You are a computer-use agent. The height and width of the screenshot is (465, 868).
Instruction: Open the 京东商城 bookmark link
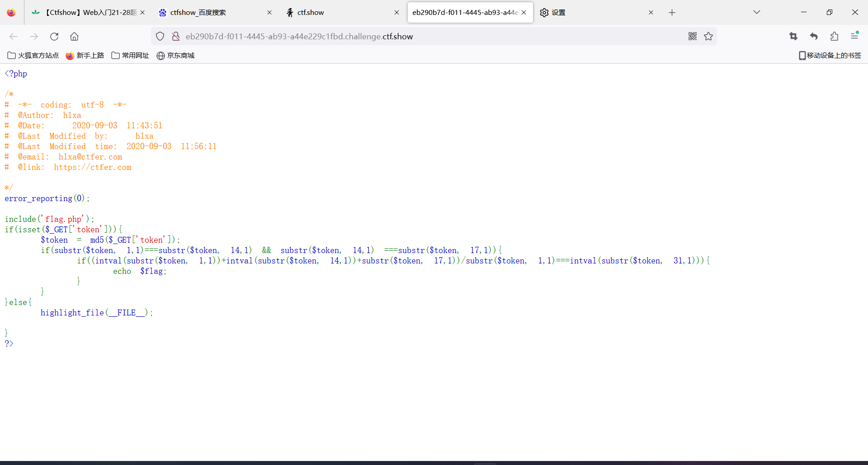click(175, 56)
